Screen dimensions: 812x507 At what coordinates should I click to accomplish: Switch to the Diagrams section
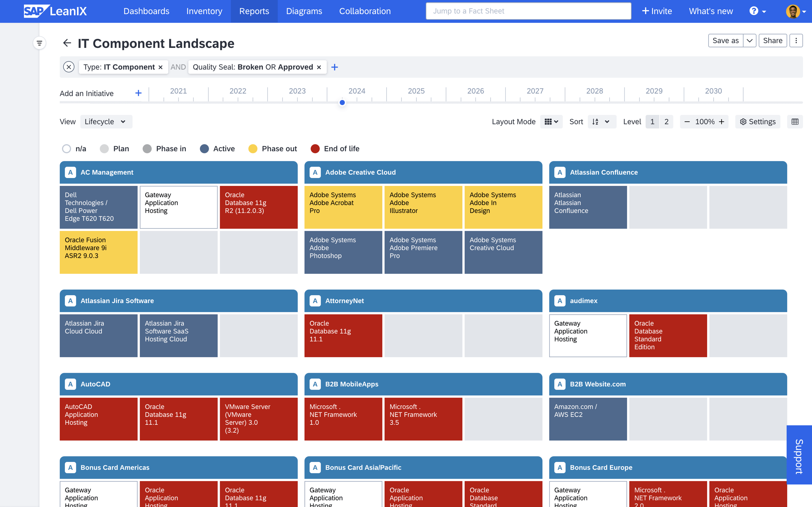click(304, 11)
